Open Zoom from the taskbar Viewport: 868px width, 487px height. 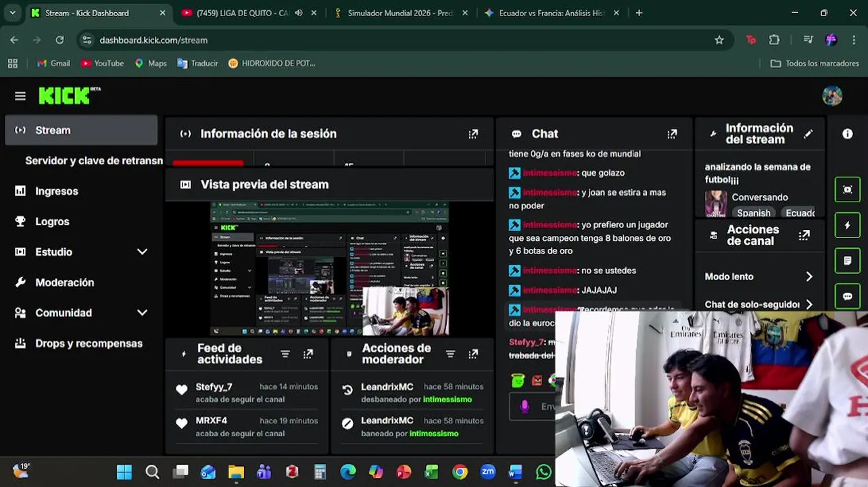(487, 471)
